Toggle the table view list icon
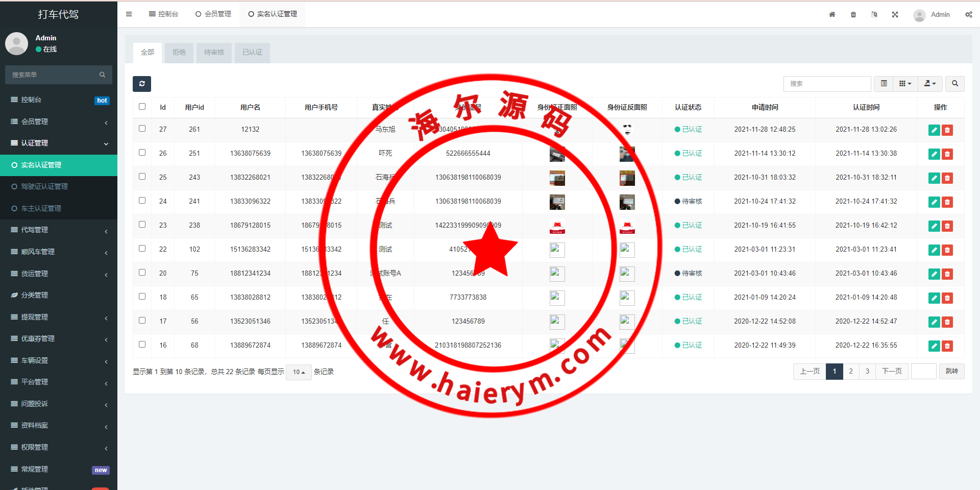 click(884, 84)
